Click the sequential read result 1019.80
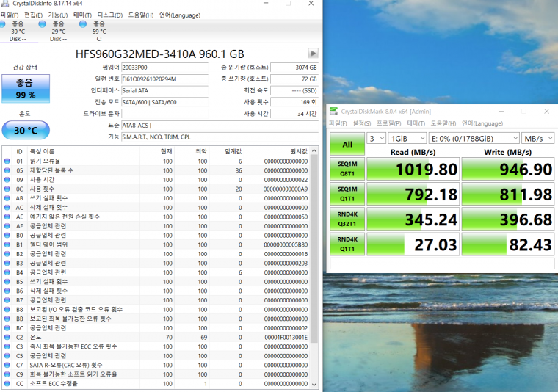Image resolution: width=558 pixels, height=392 pixels. (413, 169)
